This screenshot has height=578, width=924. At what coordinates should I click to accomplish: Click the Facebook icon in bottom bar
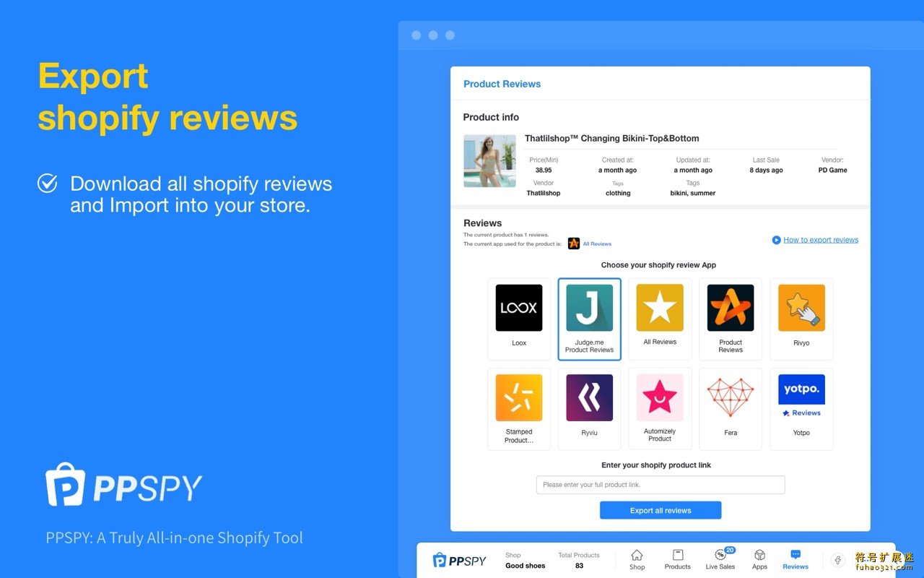pos(838,560)
